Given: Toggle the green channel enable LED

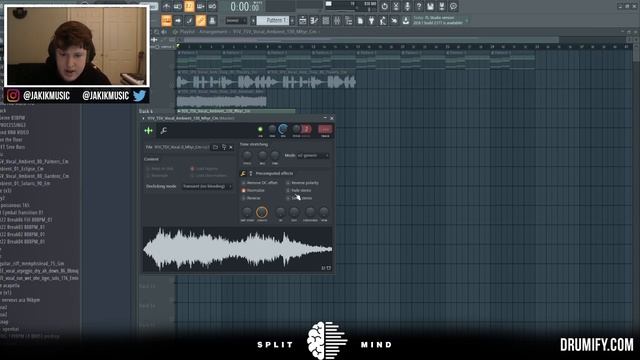Looking at the screenshot, I should [x=260, y=130].
